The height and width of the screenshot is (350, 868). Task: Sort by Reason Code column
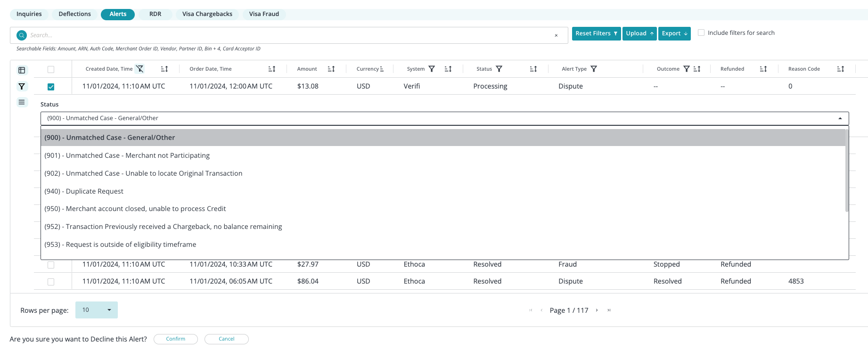841,69
